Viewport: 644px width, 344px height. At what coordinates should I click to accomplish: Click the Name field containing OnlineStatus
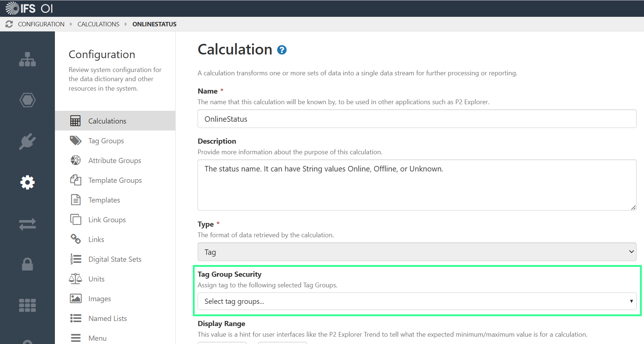pos(417,118)
